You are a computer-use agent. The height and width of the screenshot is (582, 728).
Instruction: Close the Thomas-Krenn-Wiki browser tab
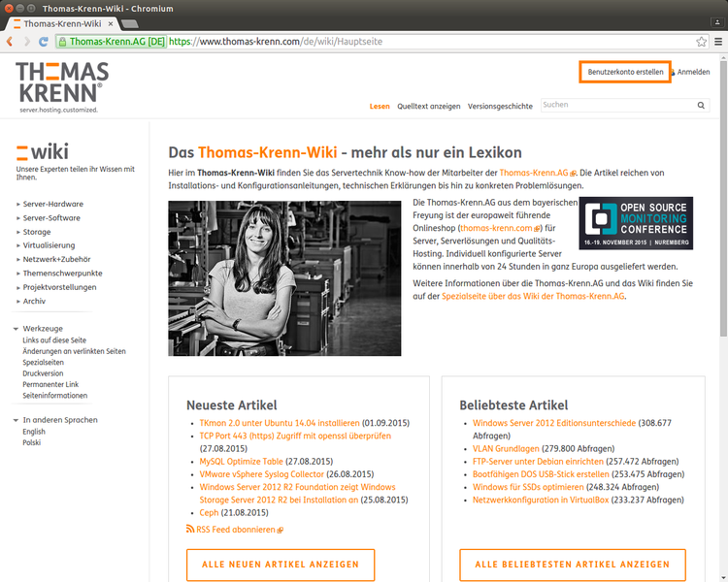(x=111, y=23)
